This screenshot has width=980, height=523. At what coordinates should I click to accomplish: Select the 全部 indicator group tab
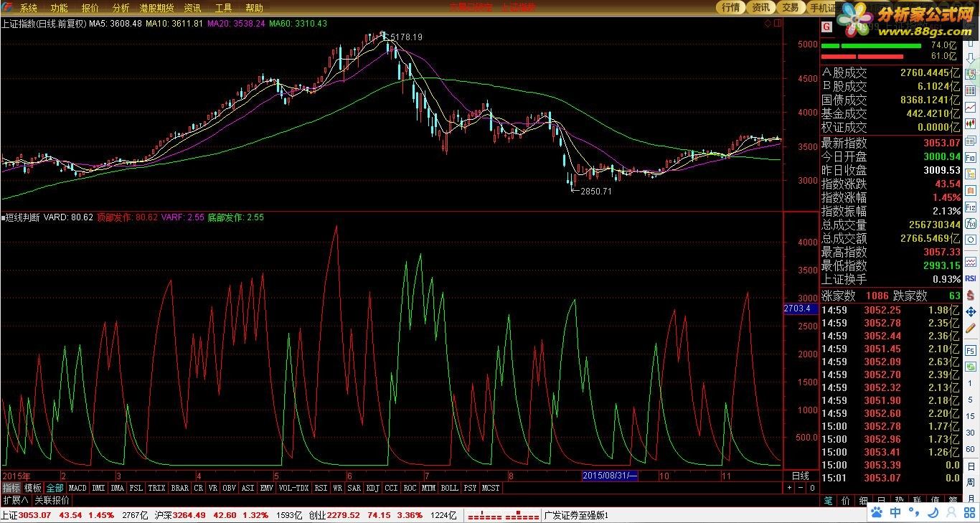tap(55, 488)
